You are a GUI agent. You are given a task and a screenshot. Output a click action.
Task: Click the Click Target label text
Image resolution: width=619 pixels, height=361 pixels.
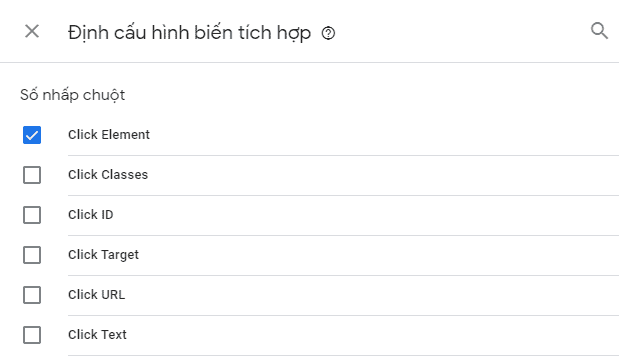103,255
